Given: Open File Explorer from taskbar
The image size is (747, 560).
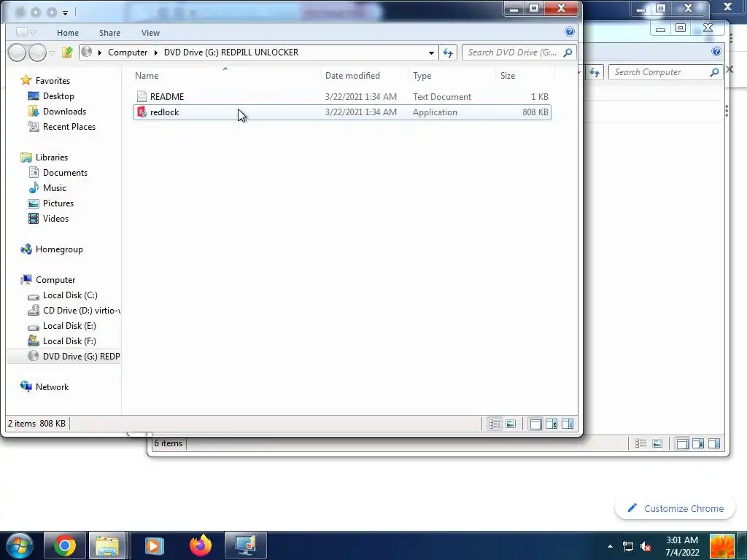Looking at the screenshot, I should [107, 545].
